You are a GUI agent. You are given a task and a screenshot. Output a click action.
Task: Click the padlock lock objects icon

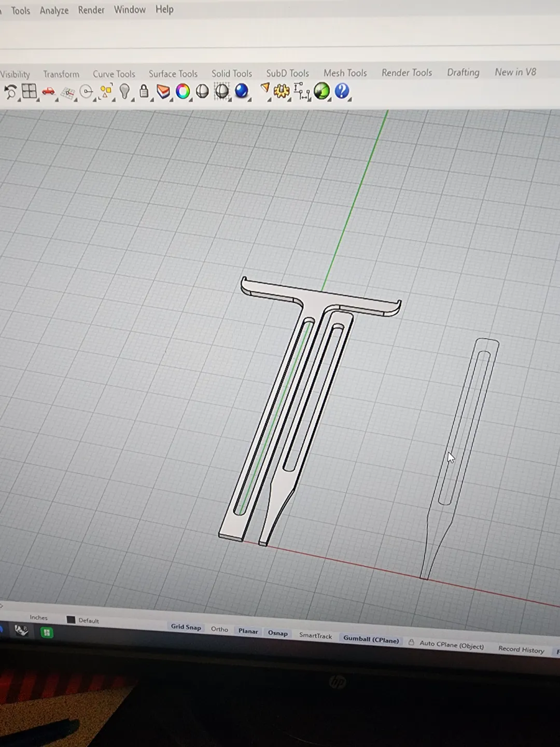(144, 92)
